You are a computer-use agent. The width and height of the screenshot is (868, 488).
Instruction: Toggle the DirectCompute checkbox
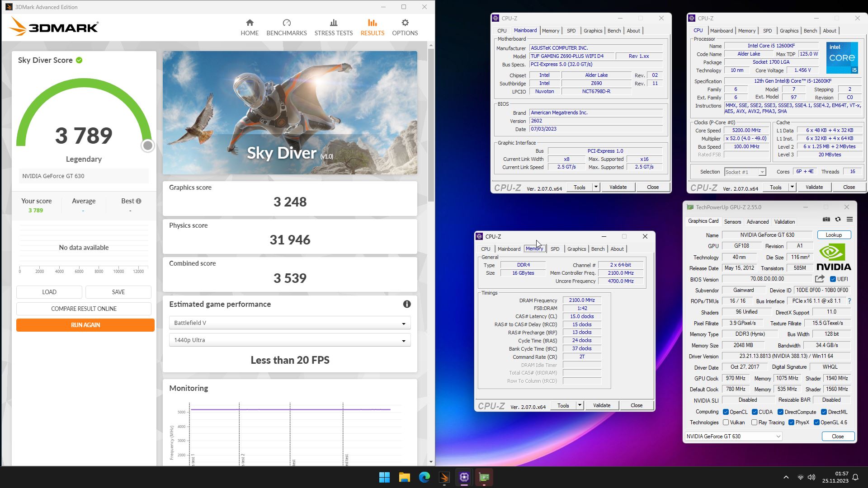(780, 412)
